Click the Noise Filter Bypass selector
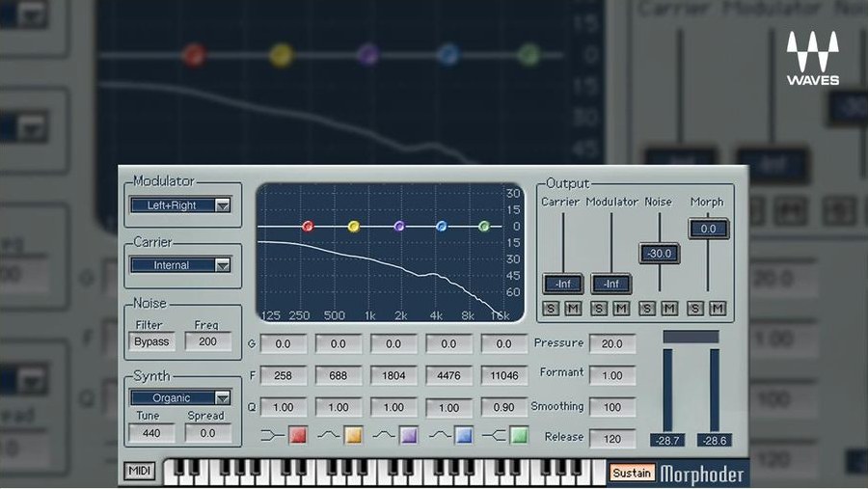This screenshot has width=868, height=489. [x=151, y=341]
